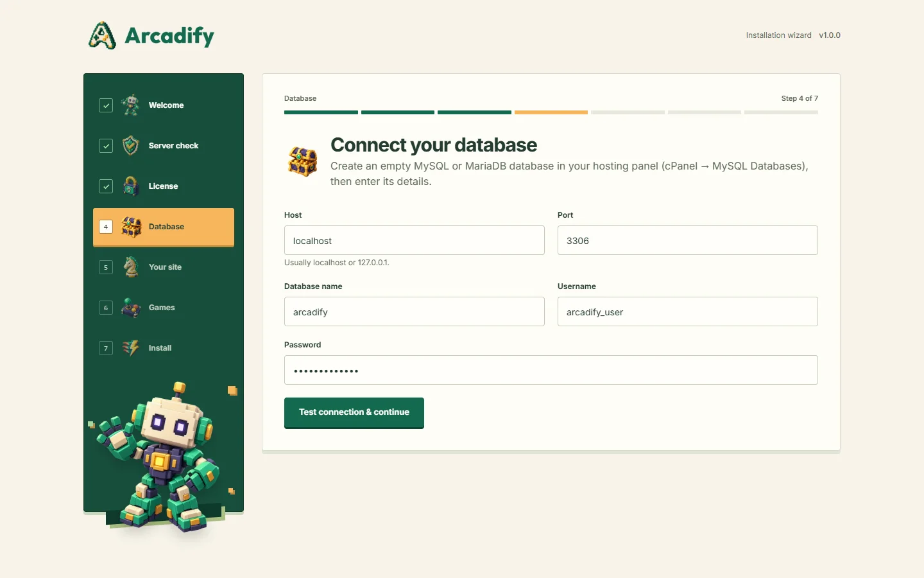Click the orange current progress bar segment
The height and width of the screenshot is (578, 924).
tap(551, 112)
